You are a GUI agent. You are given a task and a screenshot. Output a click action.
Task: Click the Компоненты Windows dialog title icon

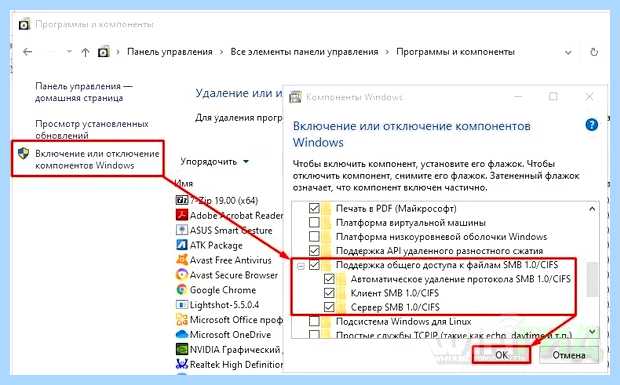(295, 97)
